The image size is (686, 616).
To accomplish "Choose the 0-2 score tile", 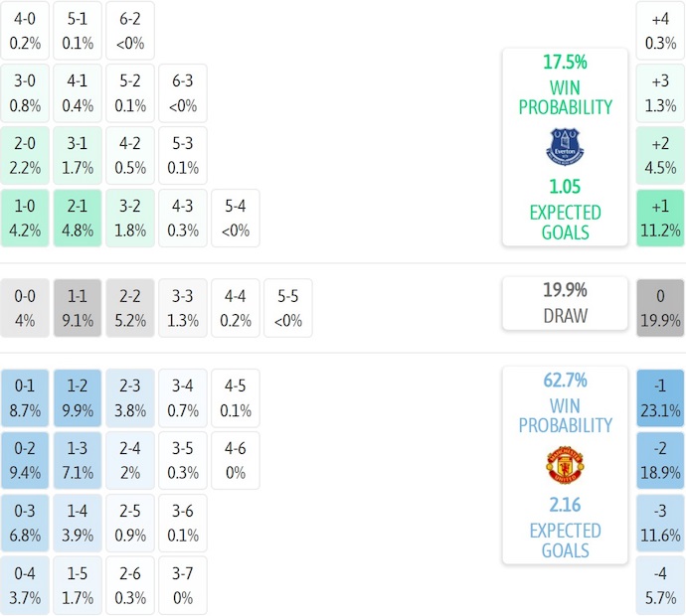I will (x=26, y=460).
